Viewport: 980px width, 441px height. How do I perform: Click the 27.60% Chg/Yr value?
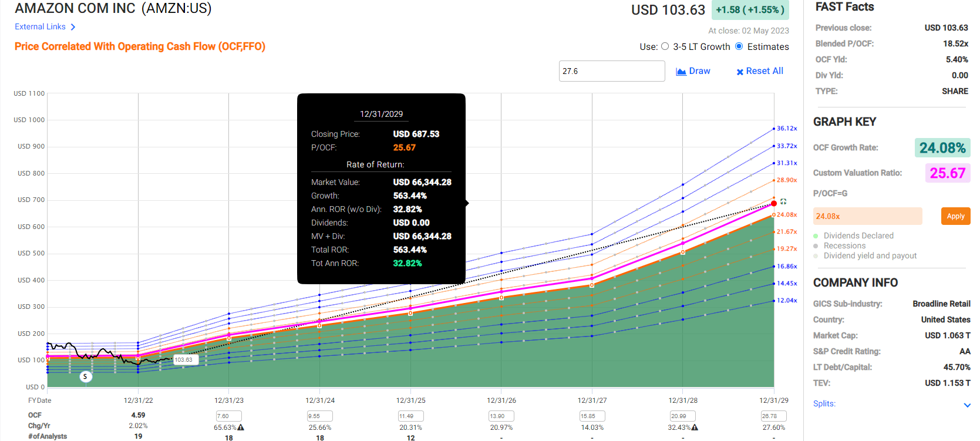tap(773, 427)
